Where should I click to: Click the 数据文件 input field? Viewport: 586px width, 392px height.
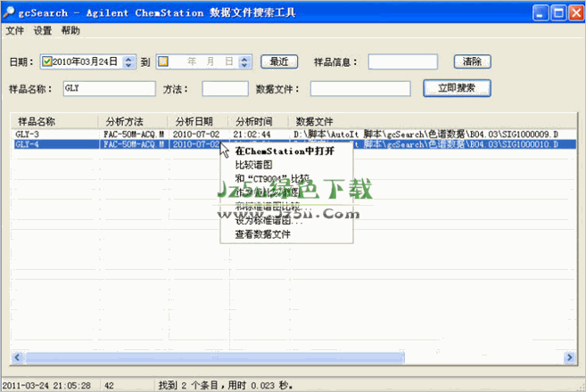click(360, 89)
